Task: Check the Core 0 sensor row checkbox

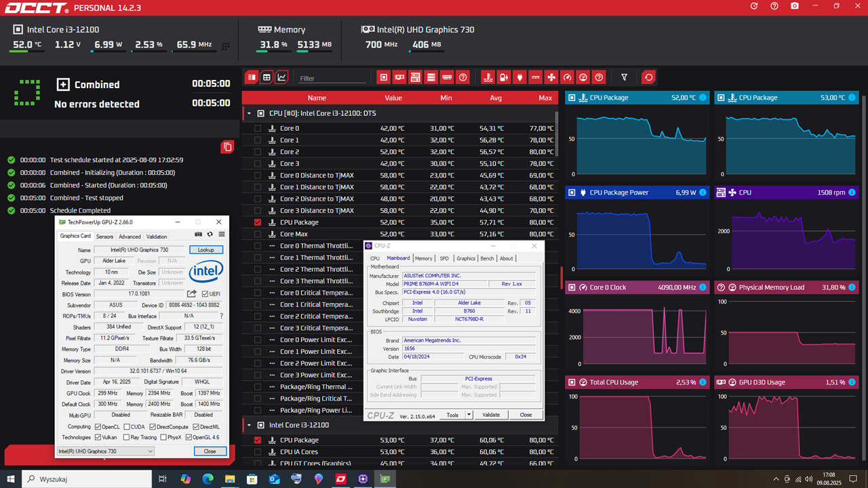Action: click(257, 128)
